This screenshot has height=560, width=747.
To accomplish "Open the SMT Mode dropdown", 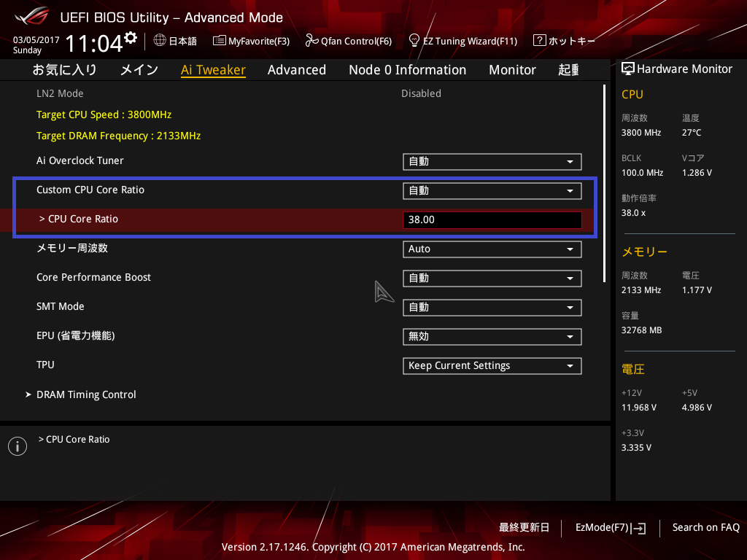I will tap(492, 307).
